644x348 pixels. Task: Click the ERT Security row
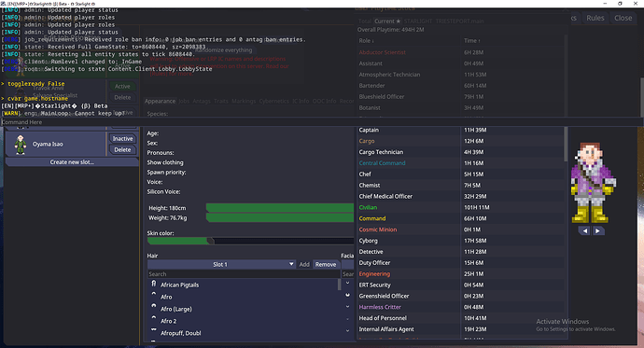tap(460, 285)
